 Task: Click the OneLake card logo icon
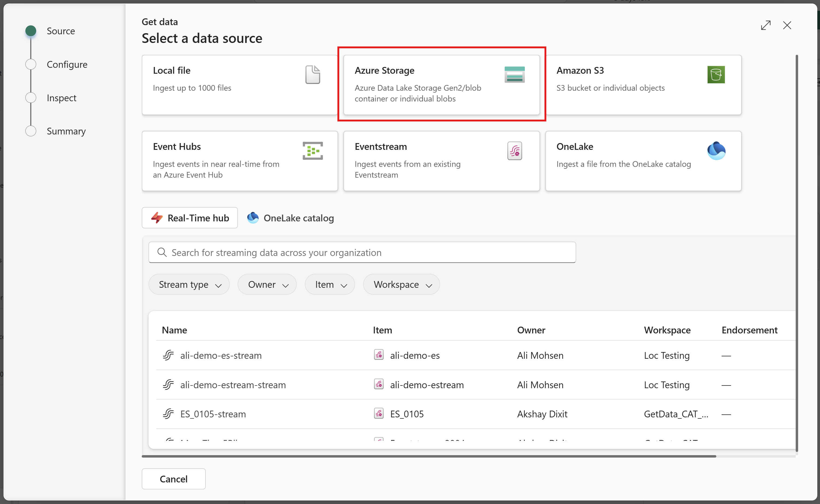[716, 151]
